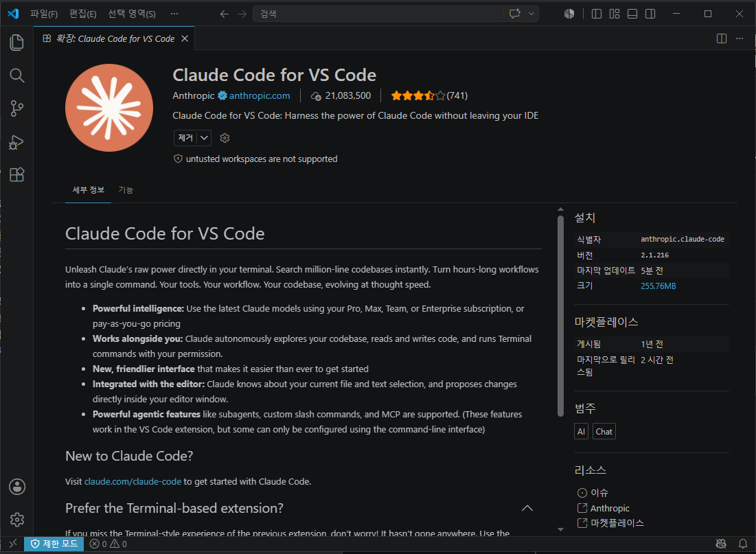This screenshot has height=554, width=756.
Task: Toggle the primary side bar layout icon
Action: [x=597, y=14]
